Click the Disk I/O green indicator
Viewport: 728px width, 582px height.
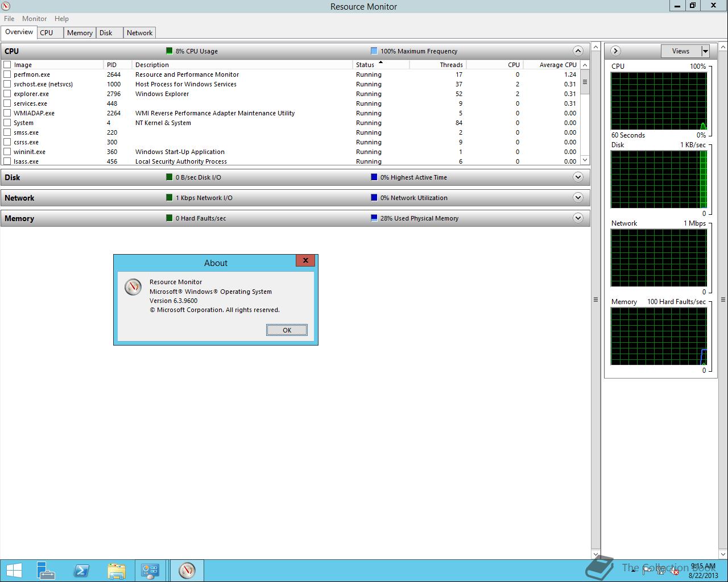(169, 177)
